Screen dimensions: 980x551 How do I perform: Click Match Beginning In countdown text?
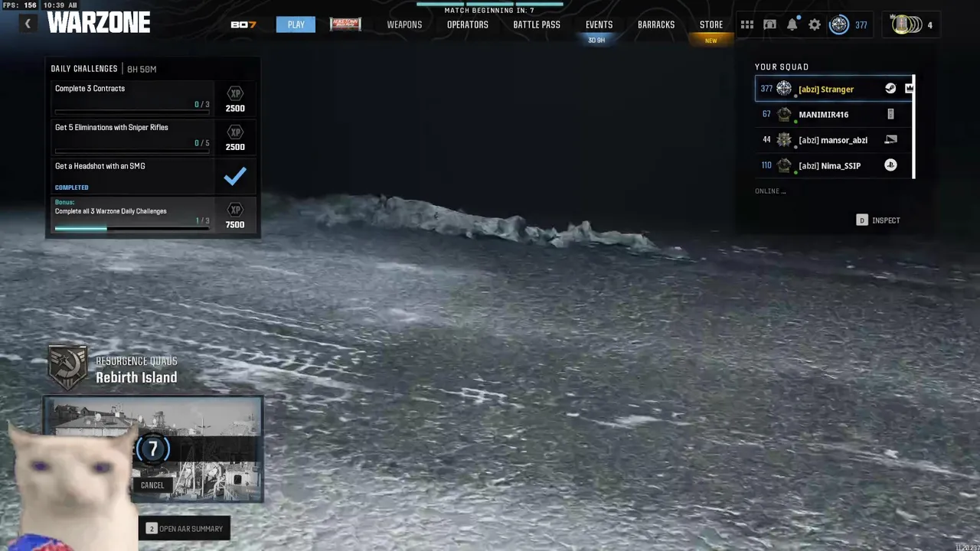[490, 11]
